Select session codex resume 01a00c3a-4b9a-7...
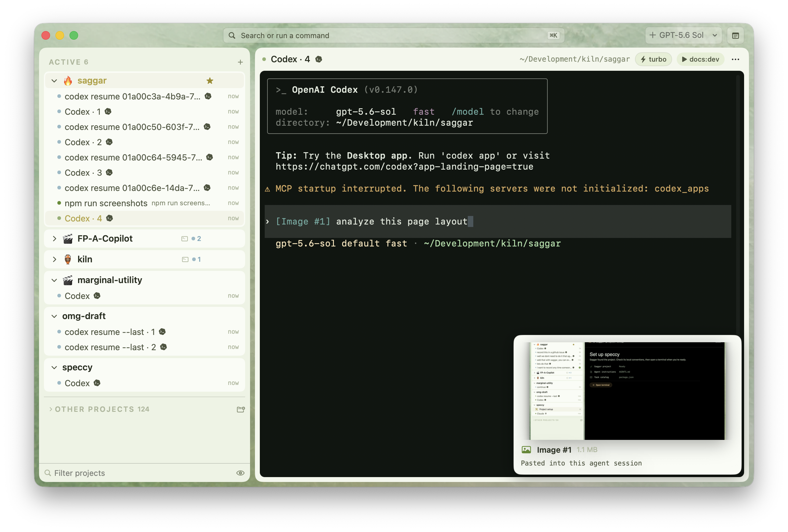Screen dimensions: 788x532 [x=144, y=96]
